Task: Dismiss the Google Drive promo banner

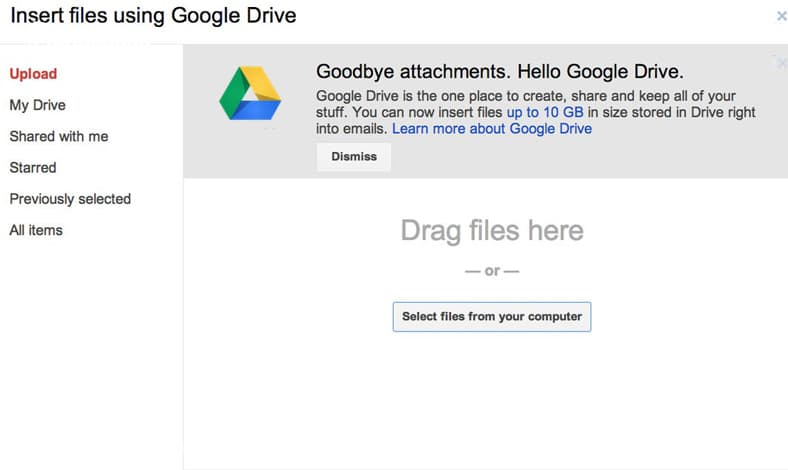Action: 354,157
